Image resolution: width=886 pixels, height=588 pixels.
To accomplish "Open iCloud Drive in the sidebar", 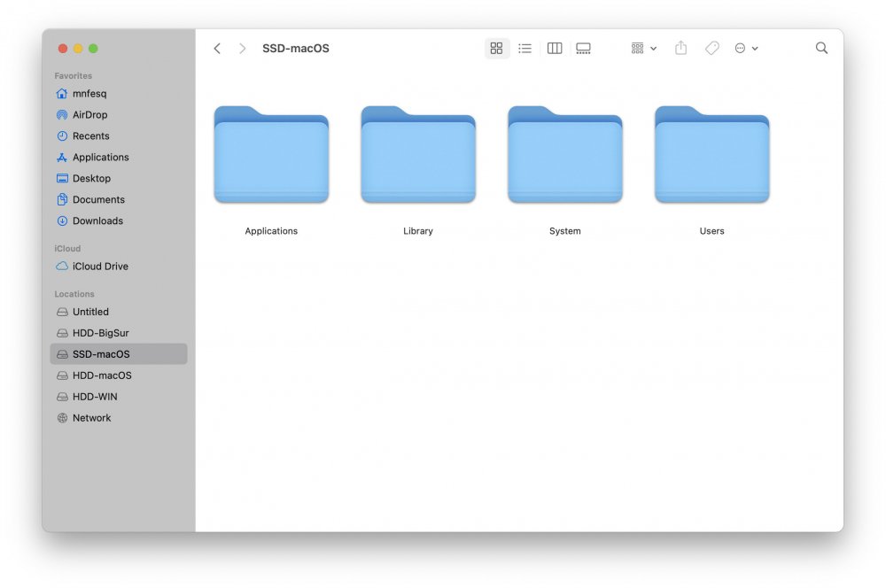I will click(x=119, y=266).
